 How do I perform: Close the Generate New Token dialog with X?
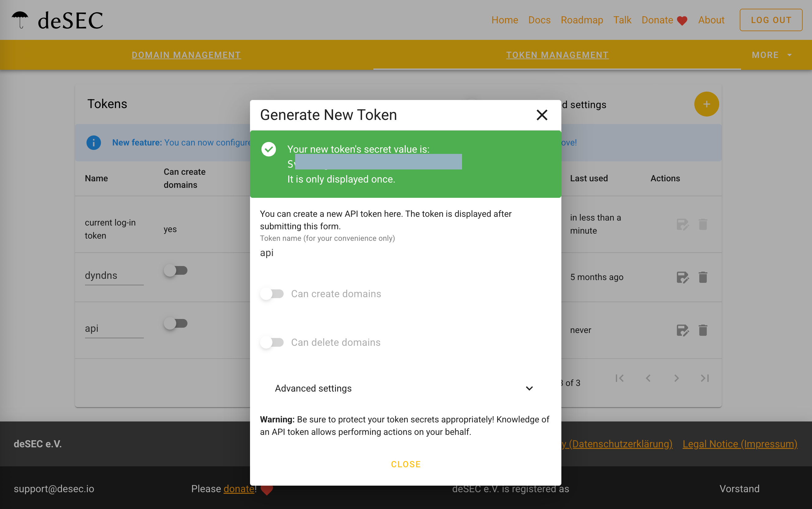pos(542,115)
